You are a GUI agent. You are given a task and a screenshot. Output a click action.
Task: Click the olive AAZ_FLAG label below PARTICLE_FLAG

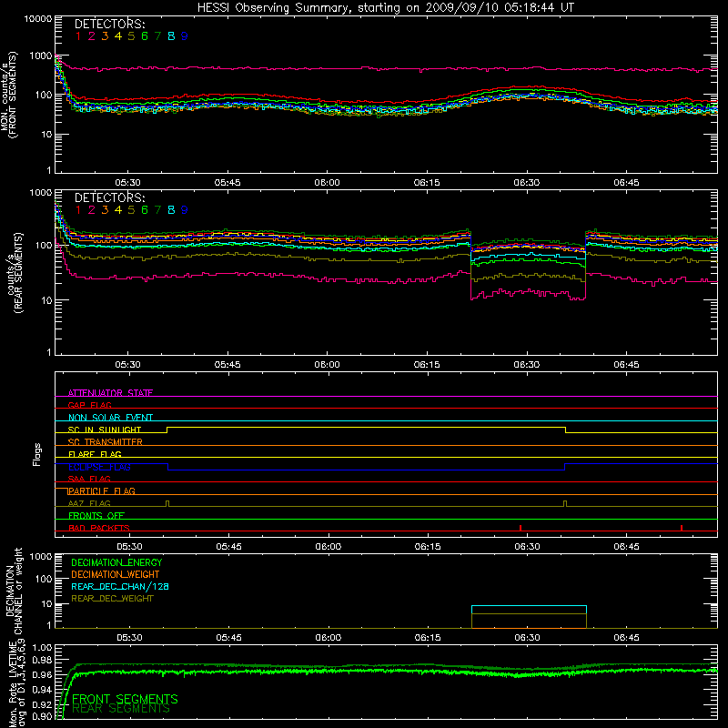[x=89, y=503]
